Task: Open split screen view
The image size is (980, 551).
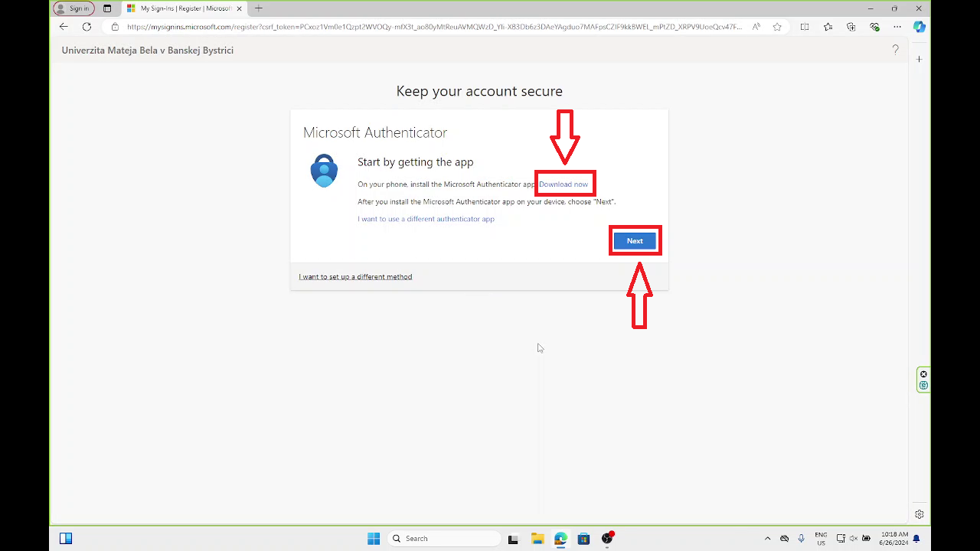Action: (x=805, y=27)
